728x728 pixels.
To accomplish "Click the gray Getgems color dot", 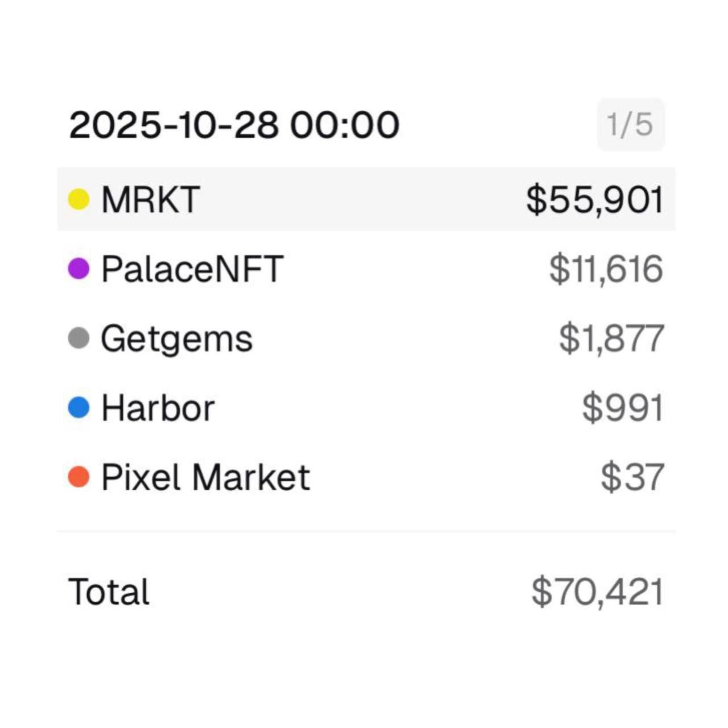I will pos(78,338).
